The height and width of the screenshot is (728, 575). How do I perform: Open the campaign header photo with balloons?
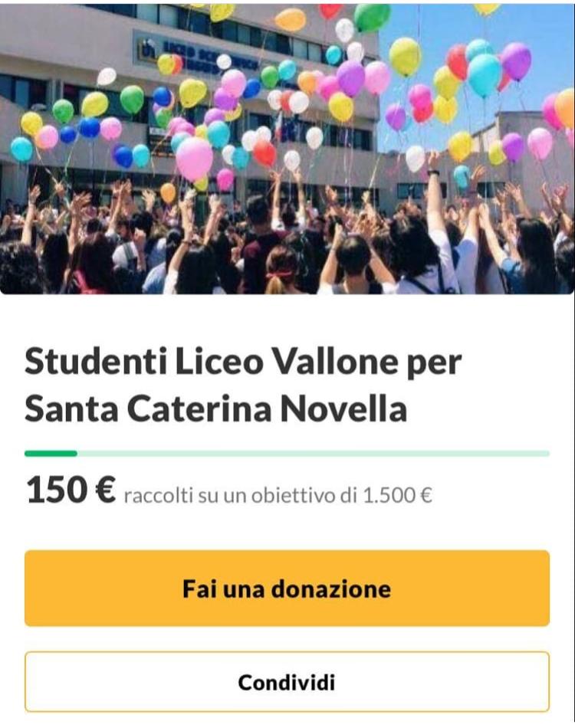(x=287, y=149)
